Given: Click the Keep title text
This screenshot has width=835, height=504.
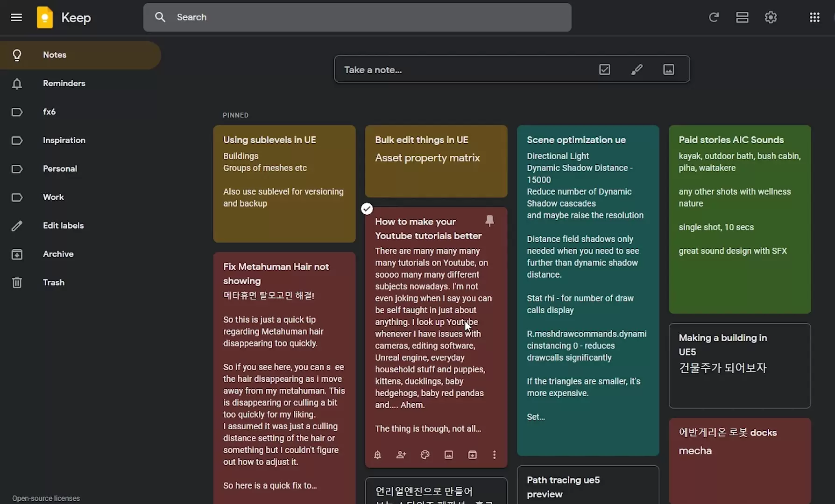Looking at the screenshot, I should [x=76, y=18].
